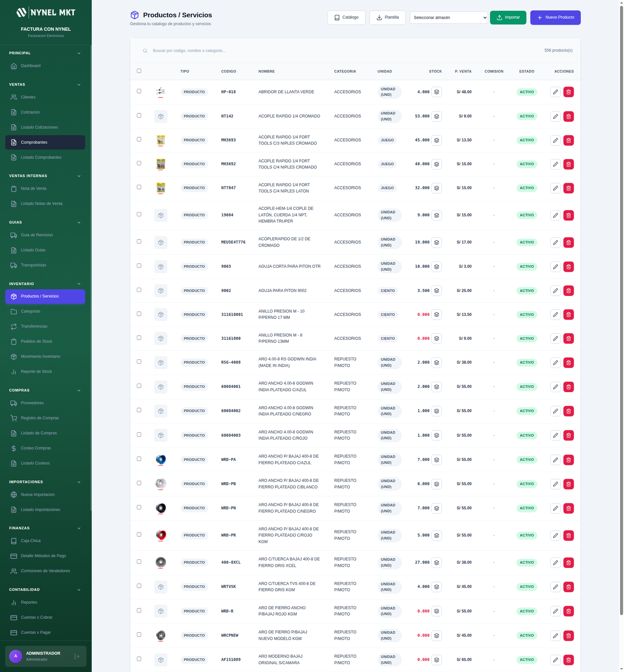624x672 pixels.
Task: Open the Seleccionar almacén dropdown
Action: pyautogui.click(x=448, y=18)
